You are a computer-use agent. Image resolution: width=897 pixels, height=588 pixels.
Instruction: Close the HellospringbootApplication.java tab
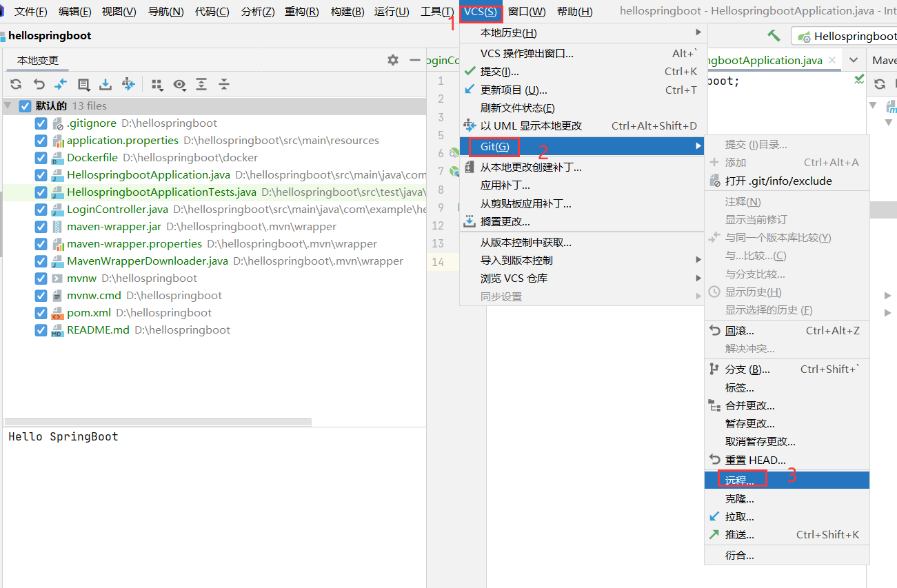832,61
